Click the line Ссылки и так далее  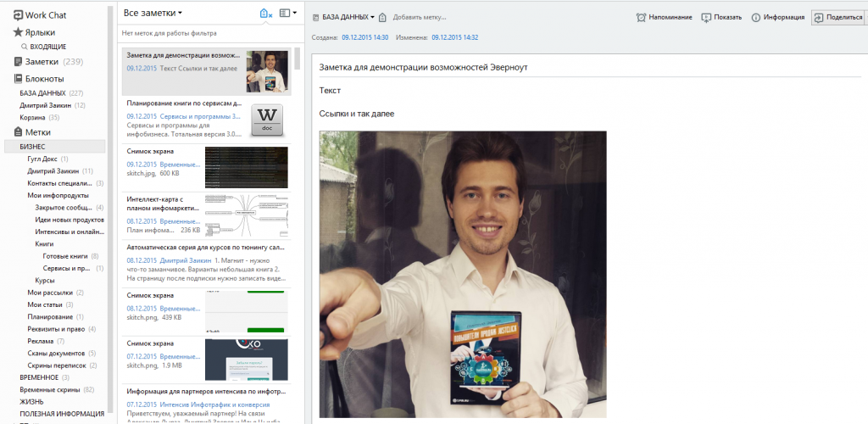(357, 114)
